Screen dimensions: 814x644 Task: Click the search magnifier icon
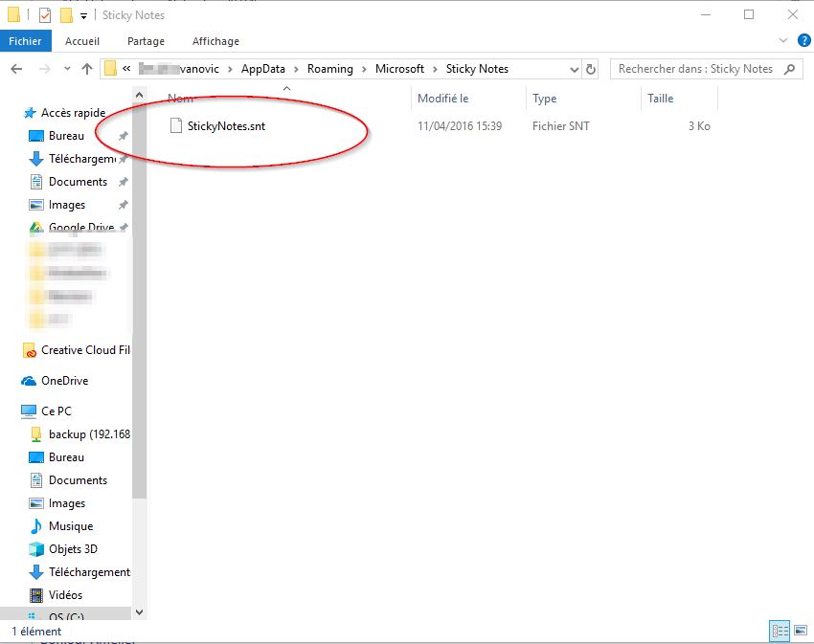(x=790, y=69)
